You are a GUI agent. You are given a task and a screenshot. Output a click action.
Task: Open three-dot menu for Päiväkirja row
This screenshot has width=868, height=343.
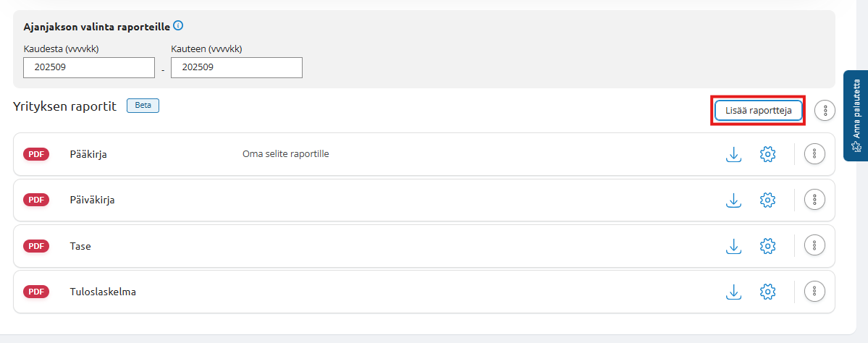(814, 200)
